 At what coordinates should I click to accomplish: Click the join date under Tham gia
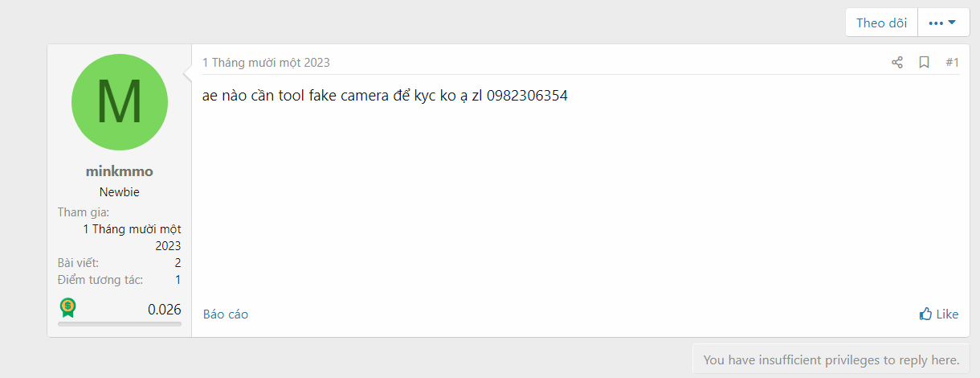point(132,237)
